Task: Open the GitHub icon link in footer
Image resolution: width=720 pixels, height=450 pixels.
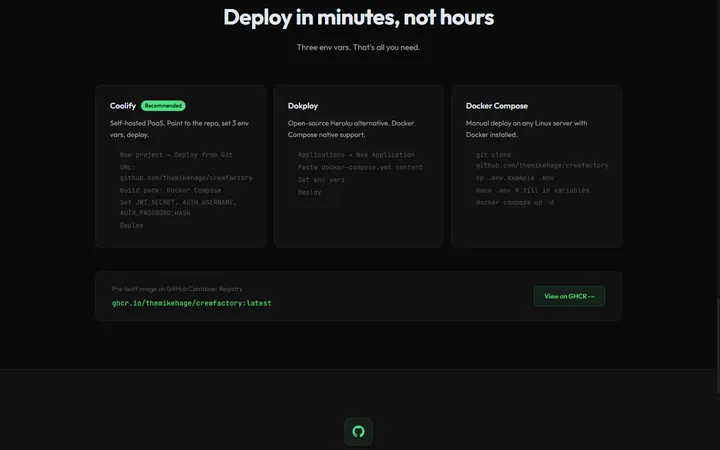Action: [358, 431]
